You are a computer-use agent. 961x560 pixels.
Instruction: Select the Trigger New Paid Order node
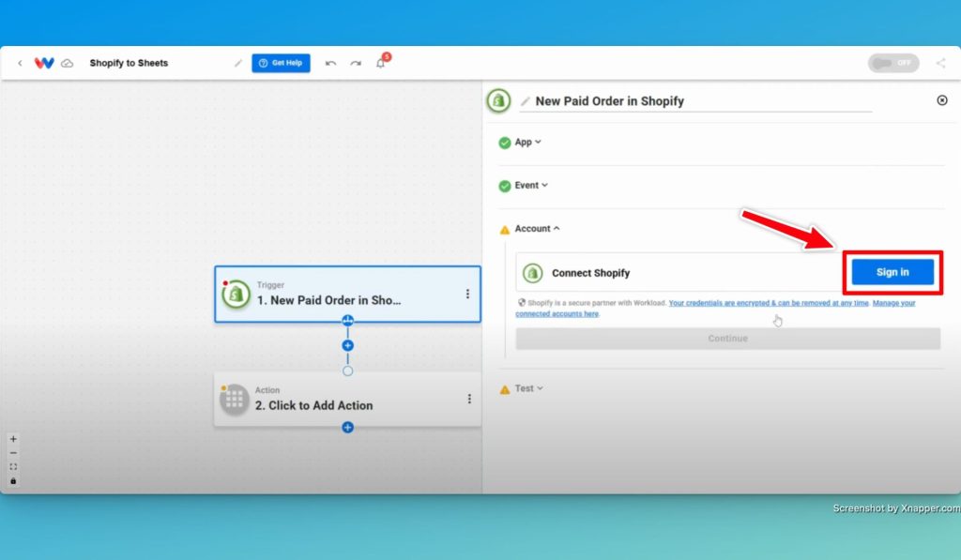tap(347, 295)
